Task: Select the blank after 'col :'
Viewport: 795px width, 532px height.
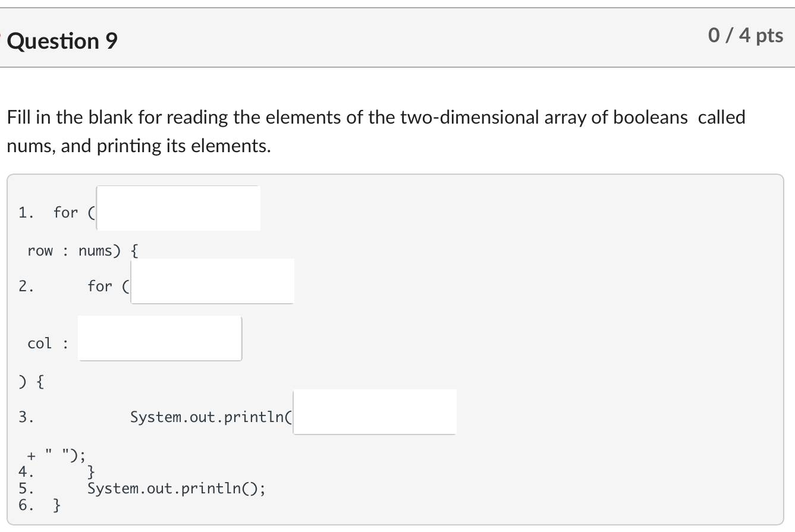Action: point(159,338)
